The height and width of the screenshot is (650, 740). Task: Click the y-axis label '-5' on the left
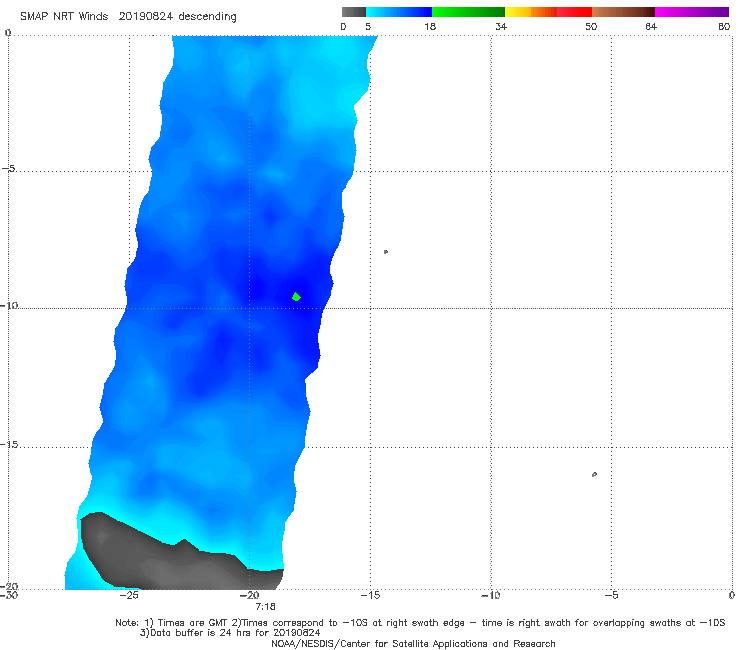pyautogui.click(x=9, y=169)
